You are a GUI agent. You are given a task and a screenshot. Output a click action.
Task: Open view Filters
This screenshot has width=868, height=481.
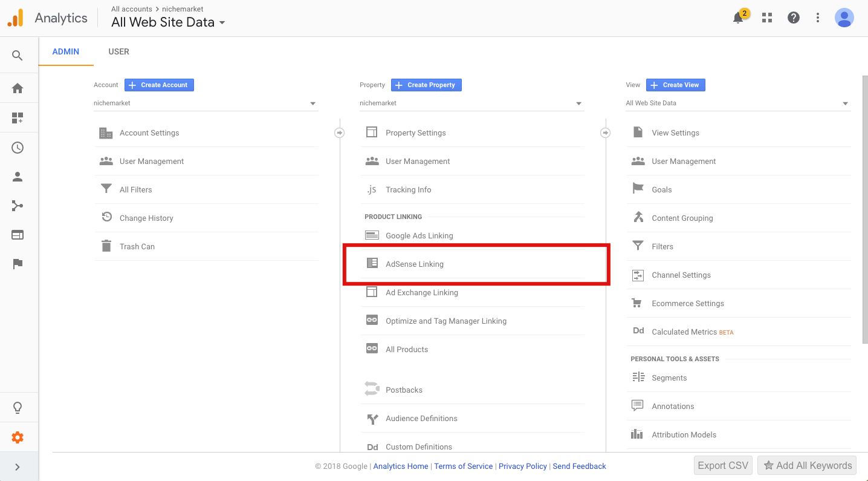pos(738,246)
